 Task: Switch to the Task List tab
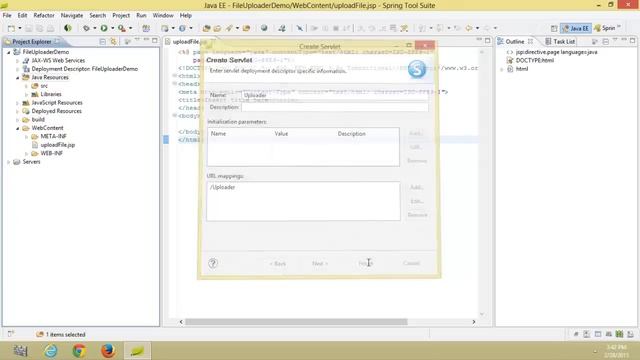tap(560, 41)
